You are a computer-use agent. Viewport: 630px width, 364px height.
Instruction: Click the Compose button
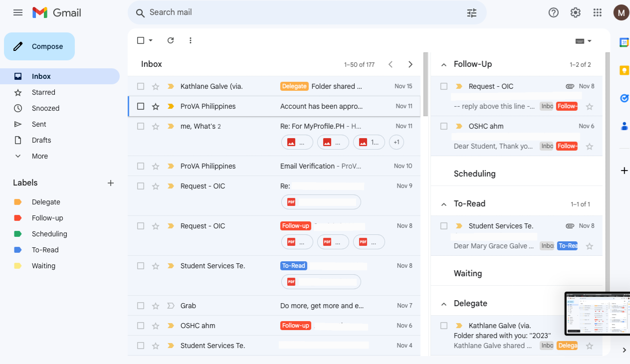pos(39,46)
